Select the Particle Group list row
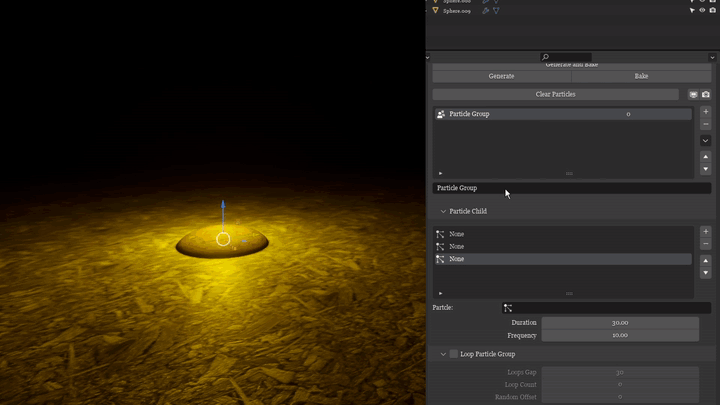 (563, 114)
